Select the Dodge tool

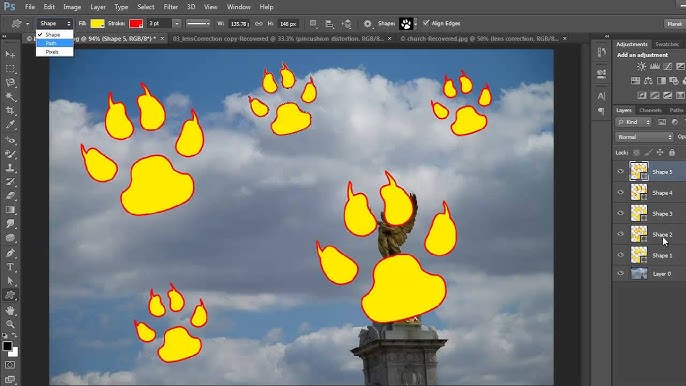(x=10, y=238)
